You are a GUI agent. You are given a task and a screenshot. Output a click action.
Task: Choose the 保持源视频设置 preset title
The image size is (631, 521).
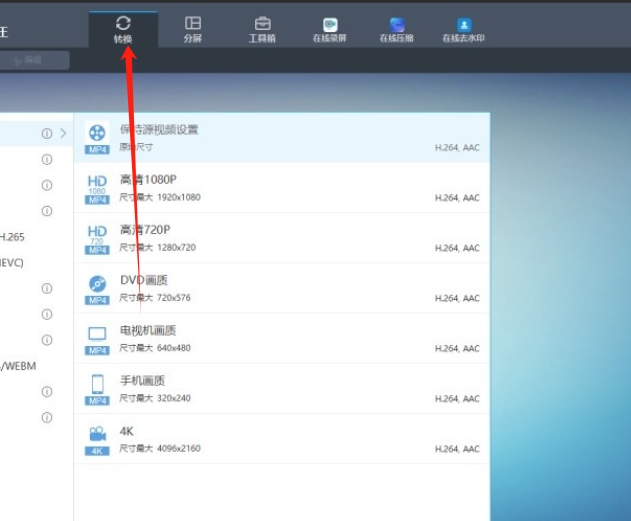coord(159,130)
